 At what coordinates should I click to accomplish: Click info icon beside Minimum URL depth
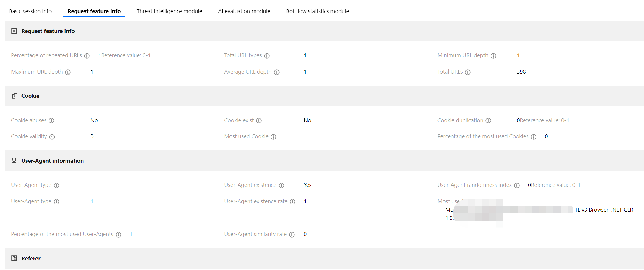coord(494,56)
